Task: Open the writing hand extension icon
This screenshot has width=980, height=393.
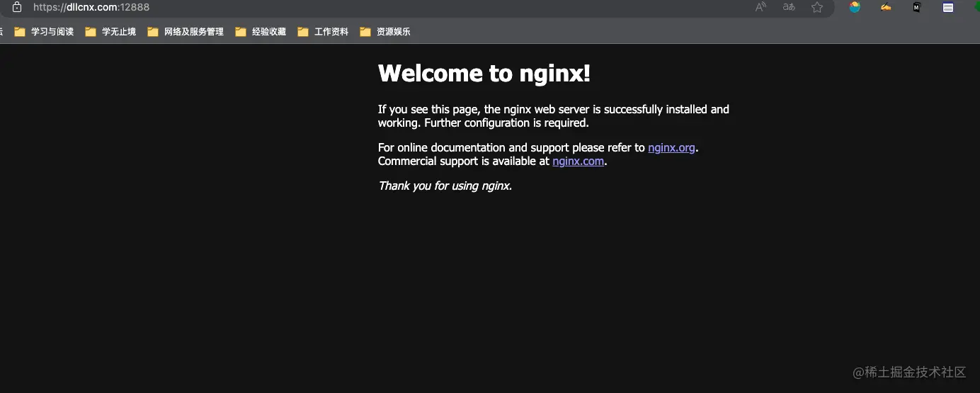Action: (x=886, y=7)
